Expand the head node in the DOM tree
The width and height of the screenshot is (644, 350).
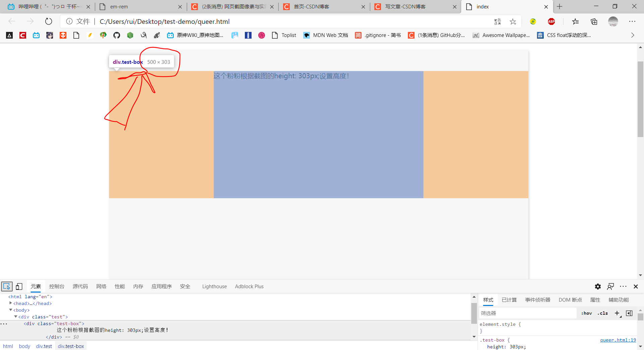pyautogui.click(x=10, y=303)
